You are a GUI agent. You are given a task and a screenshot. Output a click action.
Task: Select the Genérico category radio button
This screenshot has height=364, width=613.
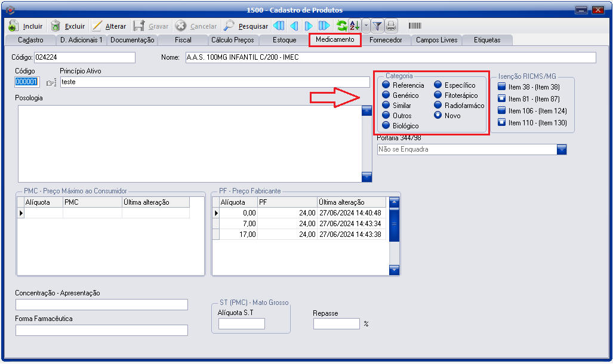pos(386,95)
